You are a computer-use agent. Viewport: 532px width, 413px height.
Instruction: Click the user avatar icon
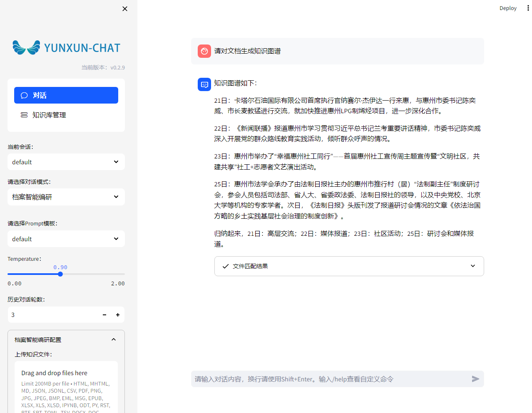(x=204, y=51)
